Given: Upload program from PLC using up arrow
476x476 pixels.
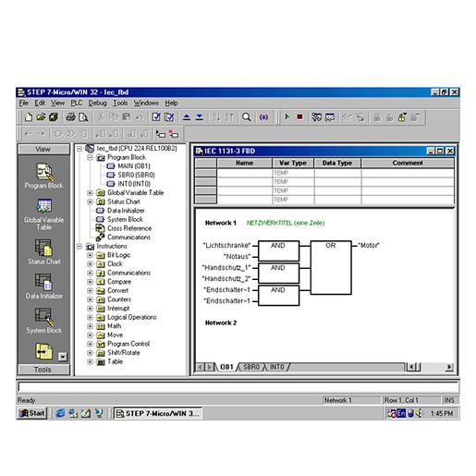Looking at the screenshot, I should tap(187, 117).
